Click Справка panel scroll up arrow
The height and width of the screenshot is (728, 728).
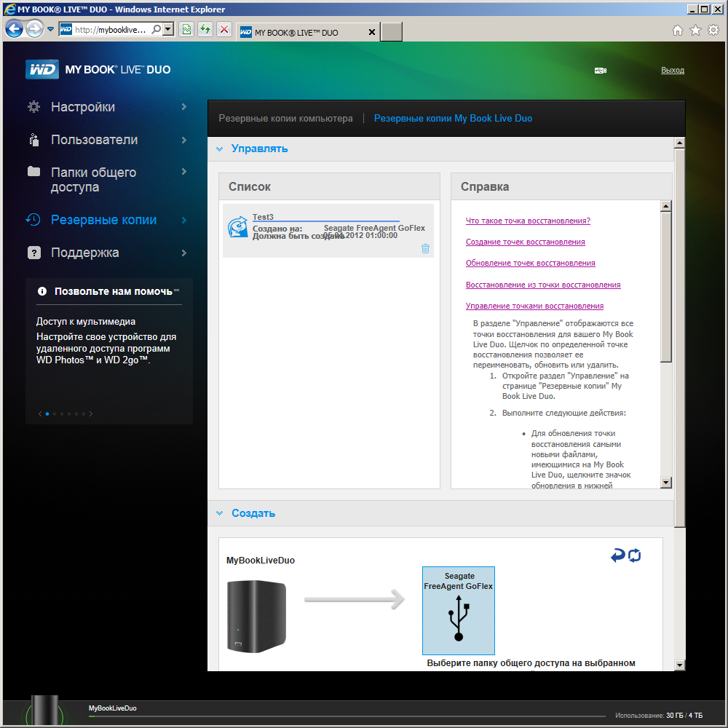(x=666, y=206)
